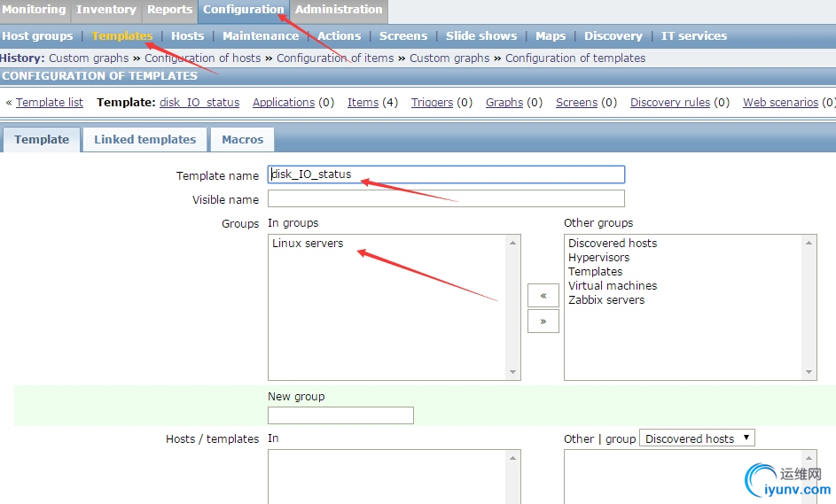Open the Applications link
This screenshot has width=836, height=504.
coord(284,102)
